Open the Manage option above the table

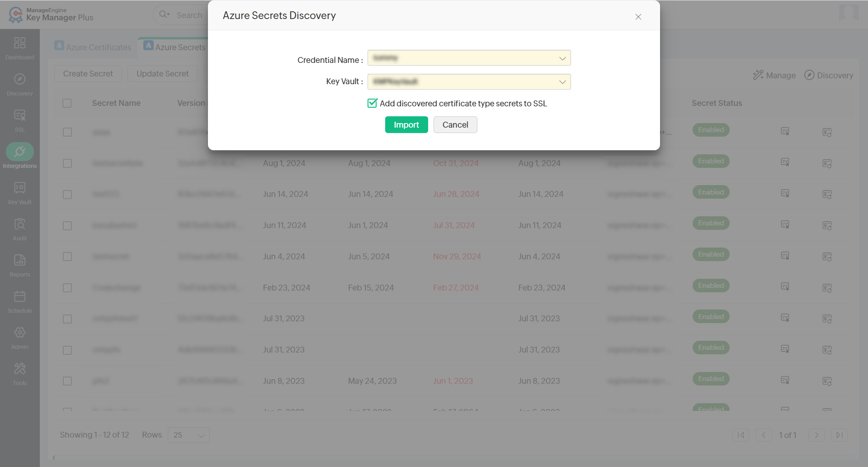(774, 75)
